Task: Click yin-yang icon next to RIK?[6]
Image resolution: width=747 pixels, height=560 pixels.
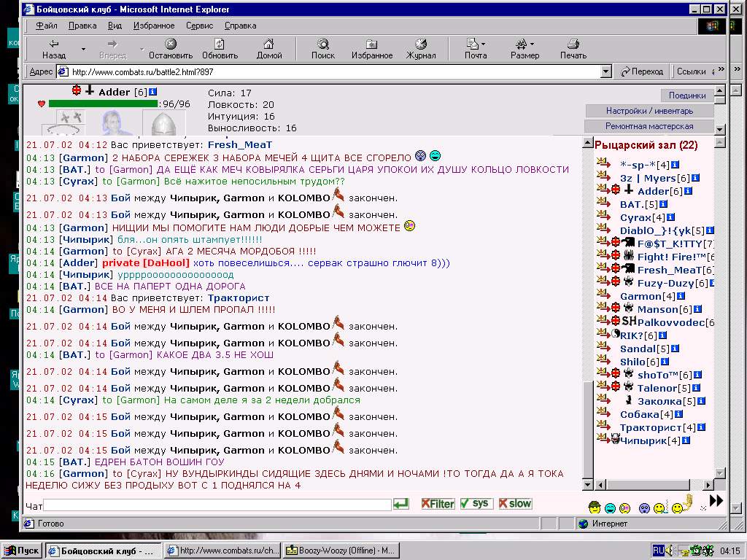Action: pos(616,333)
